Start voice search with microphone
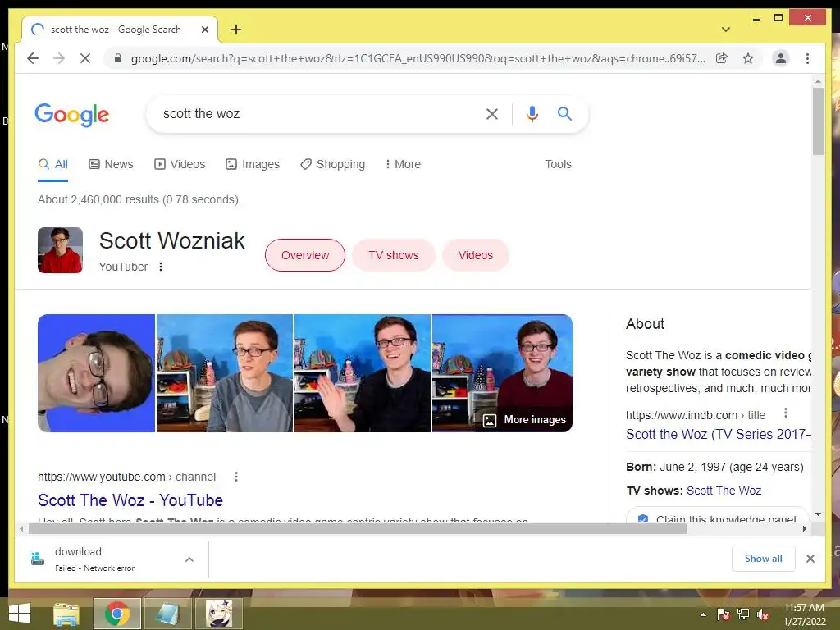Viewport: 840px width, 630px height. point(532,113)
